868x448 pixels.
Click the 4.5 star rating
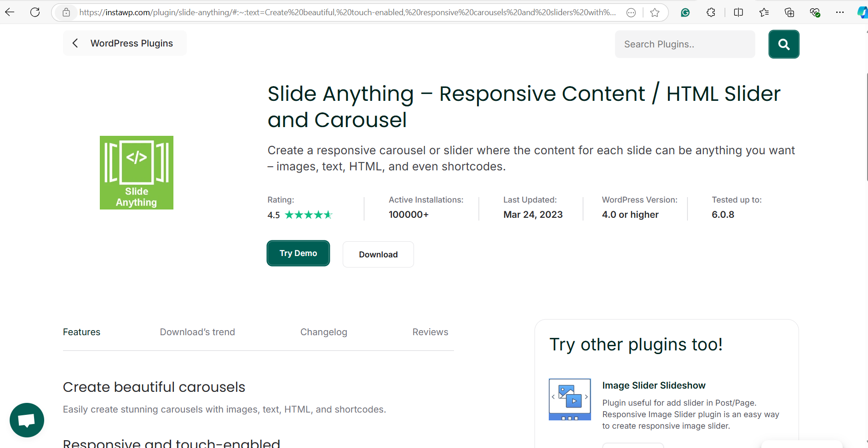click(300, 215)
